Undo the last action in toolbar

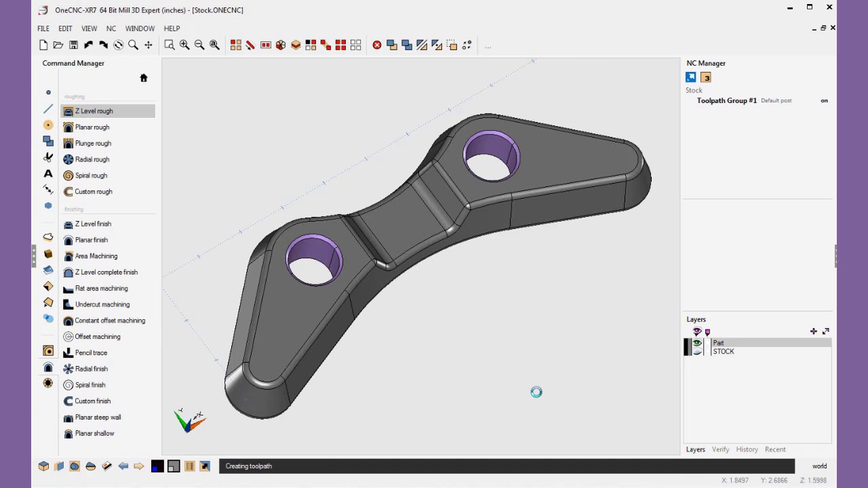click(x=88, y=45)
